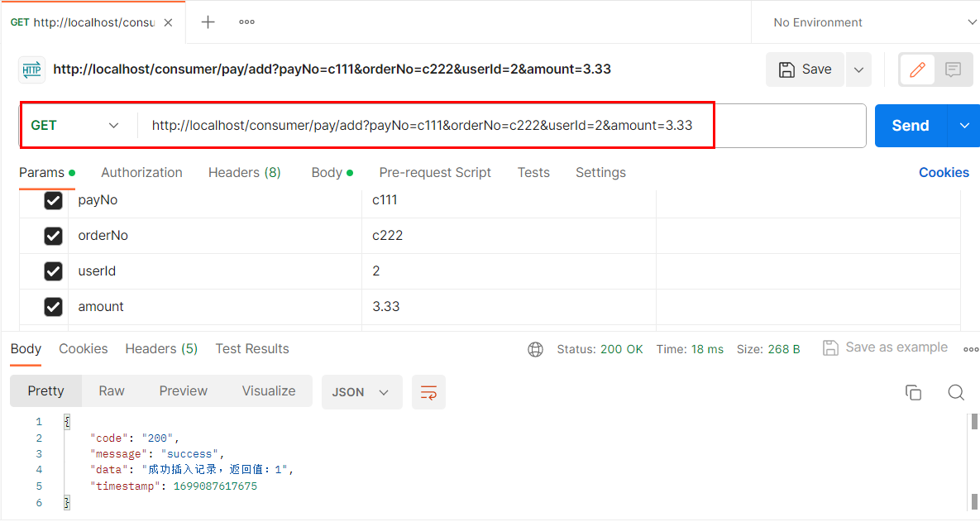The height and width of the screenshot is (522, 980).
Task: Click the HTTP request type icon
Action: (31, 69)
